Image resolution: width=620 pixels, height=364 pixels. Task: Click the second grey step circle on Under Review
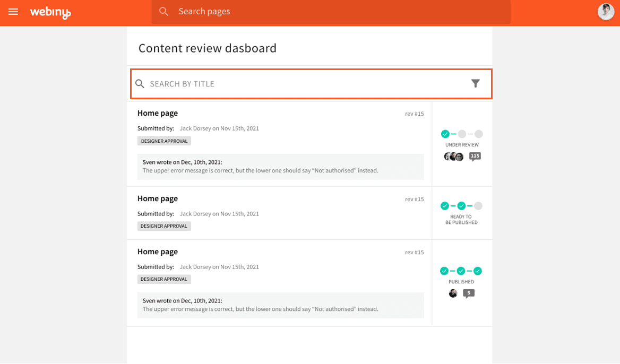(x=462, y=134)
